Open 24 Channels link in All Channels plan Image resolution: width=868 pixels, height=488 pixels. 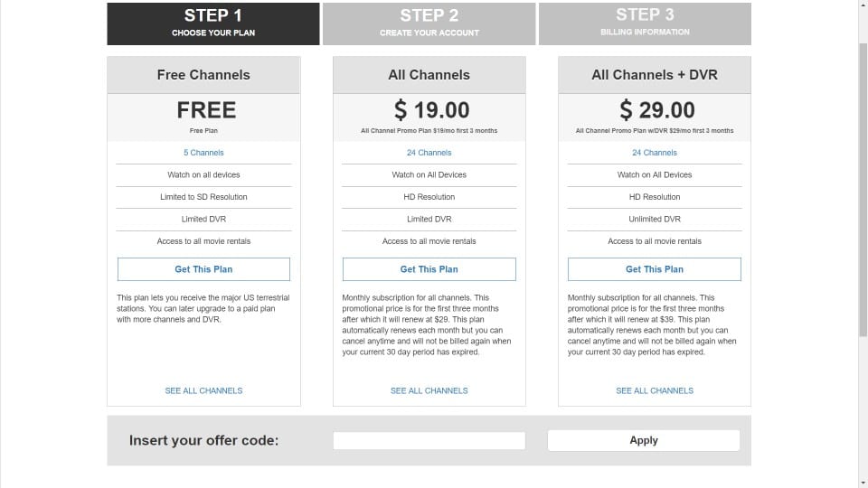pyautogui.click(x=429, y=153)
